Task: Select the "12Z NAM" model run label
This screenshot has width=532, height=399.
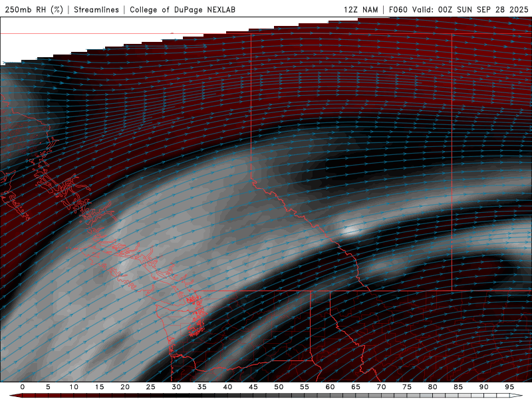Action: (x=361, y=9)
